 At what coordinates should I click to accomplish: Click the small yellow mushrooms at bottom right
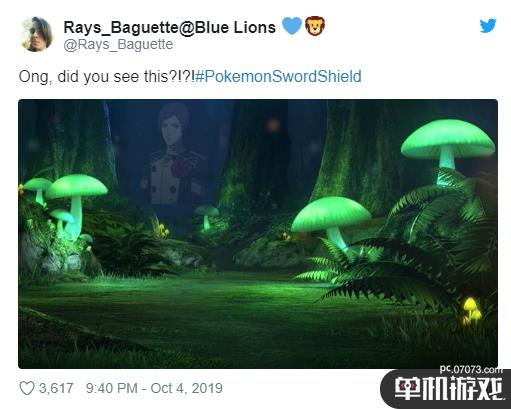tap(472, 311)
